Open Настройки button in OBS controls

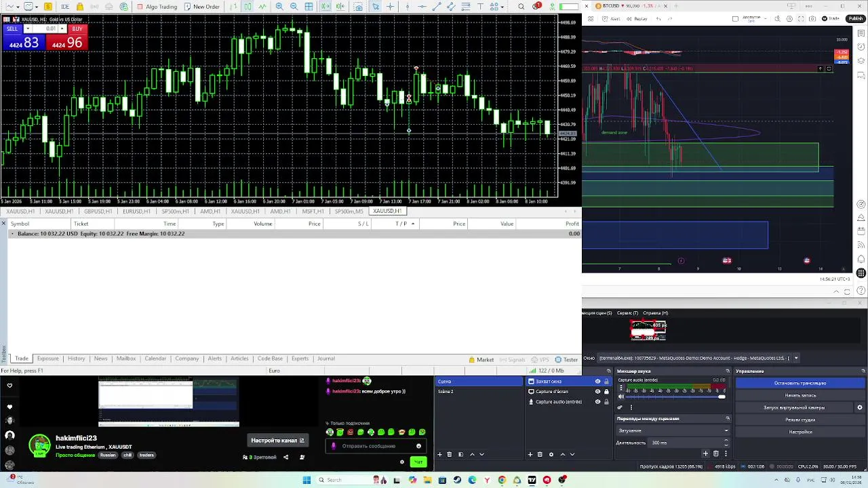[800, 432]
